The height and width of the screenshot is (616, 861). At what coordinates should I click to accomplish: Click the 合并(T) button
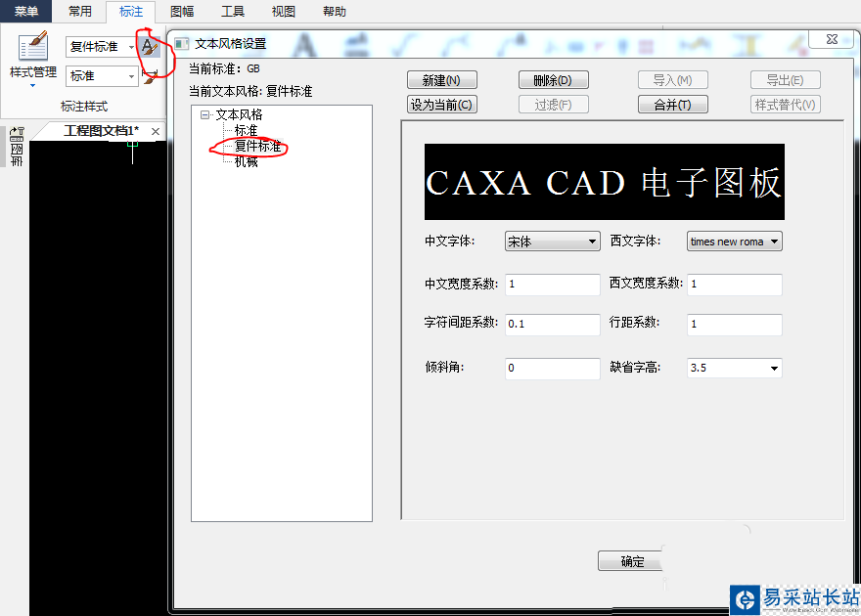pyautogui.click(x=672, y=105)
